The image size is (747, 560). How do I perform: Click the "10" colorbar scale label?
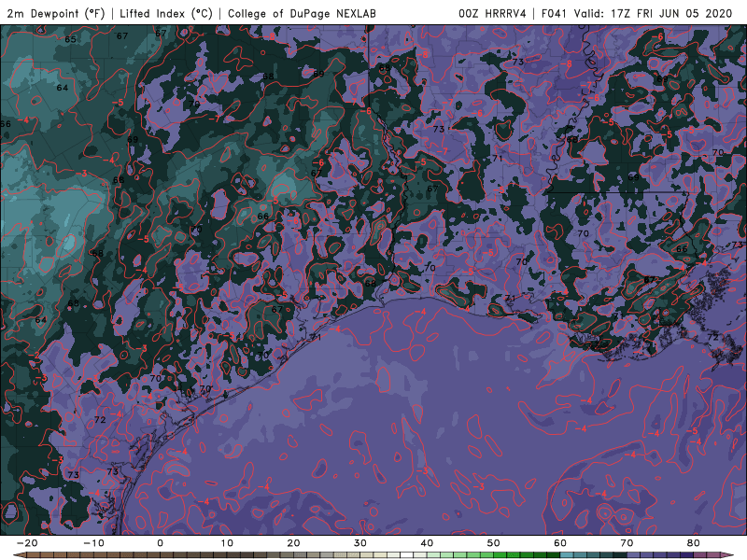click(x=227, y=543)
